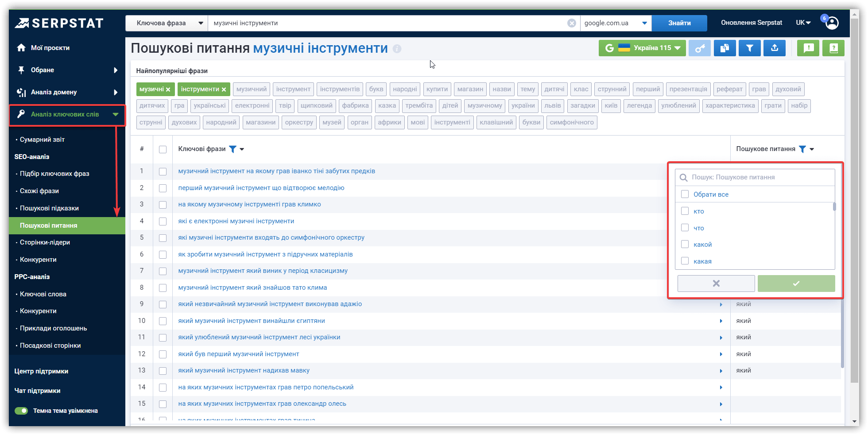This screenshot has height=435, width=868.
Task: Open the filter funnel toolbar button
Action: click(x=749, y=48)
